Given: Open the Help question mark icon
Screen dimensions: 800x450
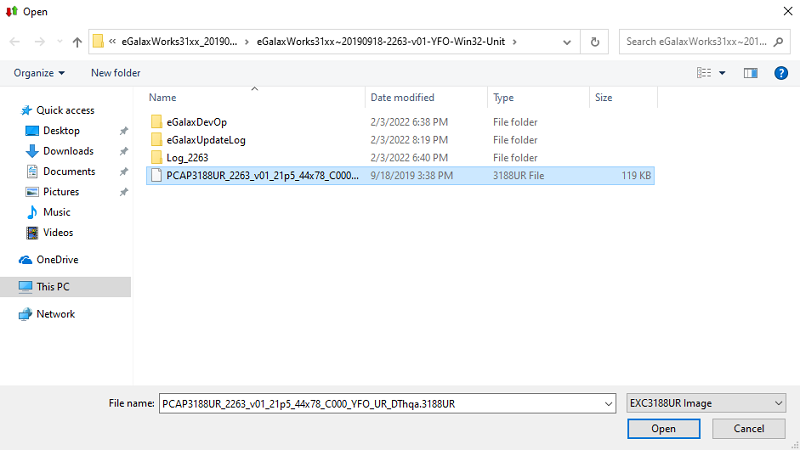Looking at the screenshot, I should 781,73.
